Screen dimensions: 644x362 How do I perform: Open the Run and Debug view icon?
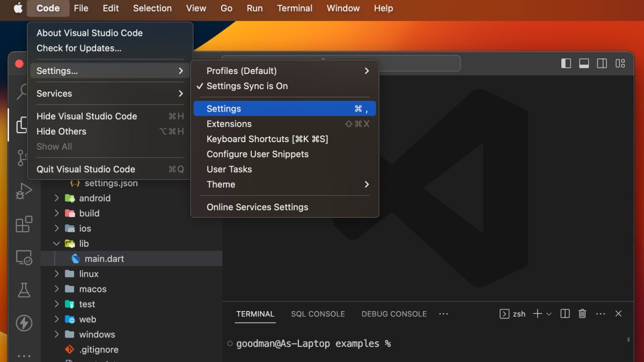(24, 191)
